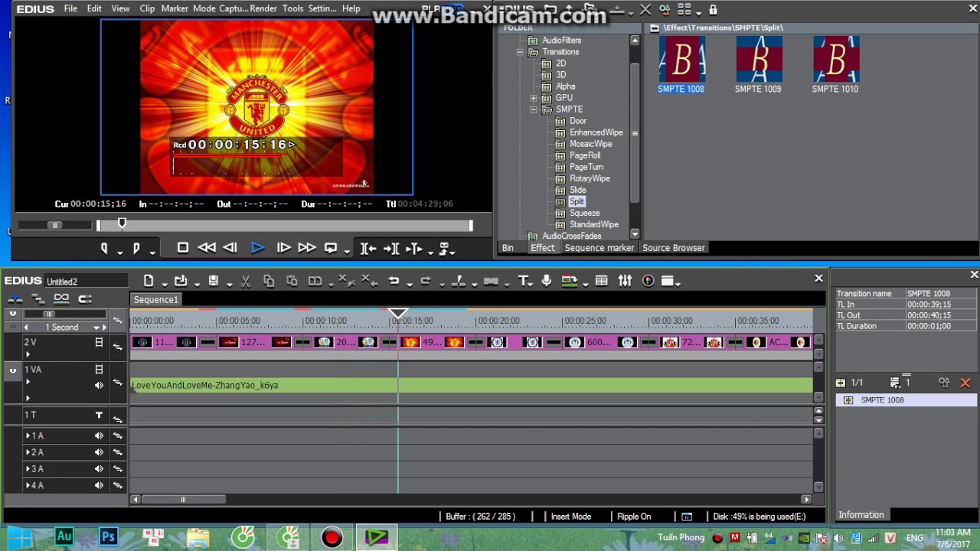Click the Undo arrow icon
The height and width of the screenshot is (551, 980).
(394, 281)
